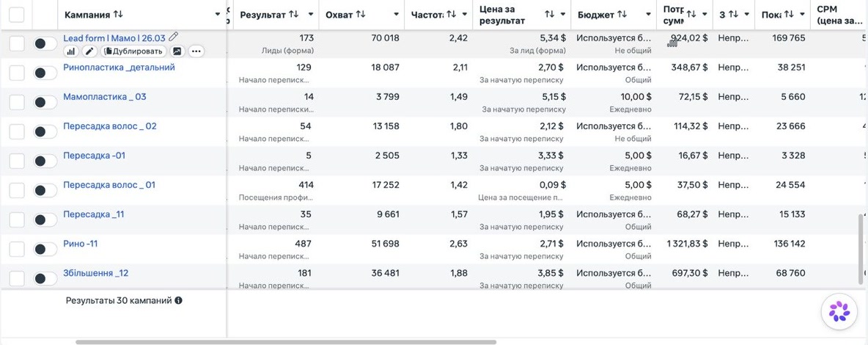Expand the Результат column dropdown arrow
The width and height of the screenshot is (868, 345).
pyautogui.click(x=311, y=14)
